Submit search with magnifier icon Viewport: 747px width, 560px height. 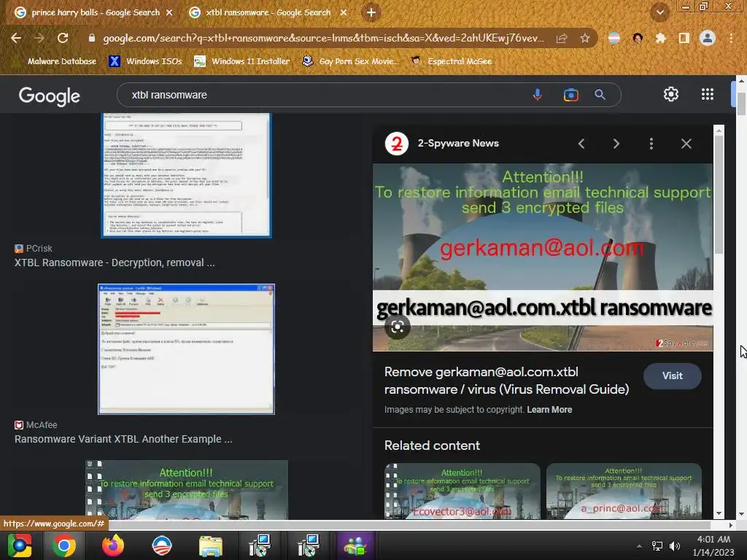click(600, 95)
